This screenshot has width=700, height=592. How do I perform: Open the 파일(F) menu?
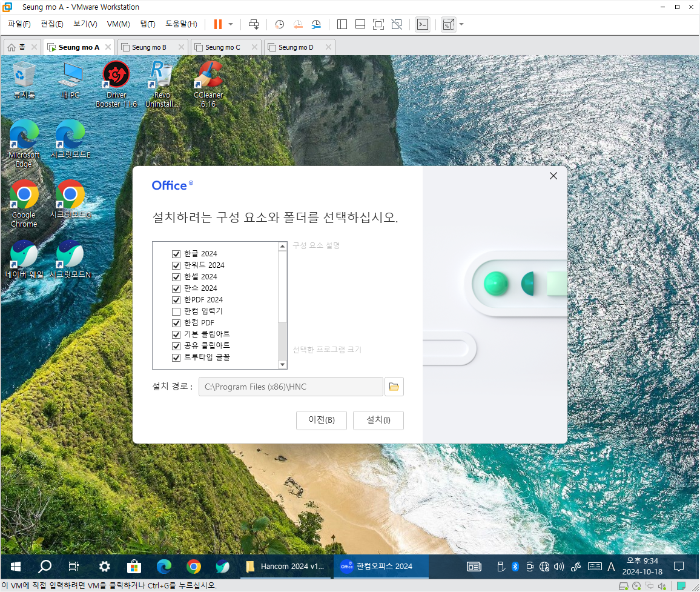pos(19,24)
